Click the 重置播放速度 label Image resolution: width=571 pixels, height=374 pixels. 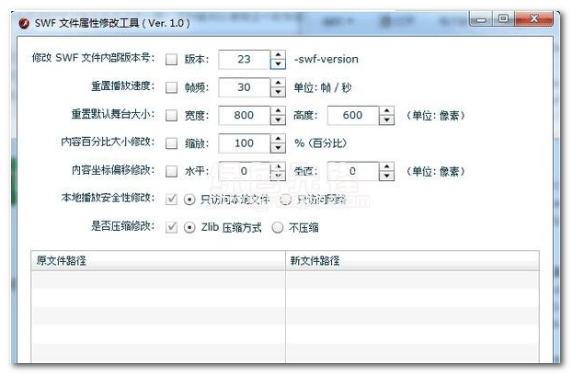[123, 86]
